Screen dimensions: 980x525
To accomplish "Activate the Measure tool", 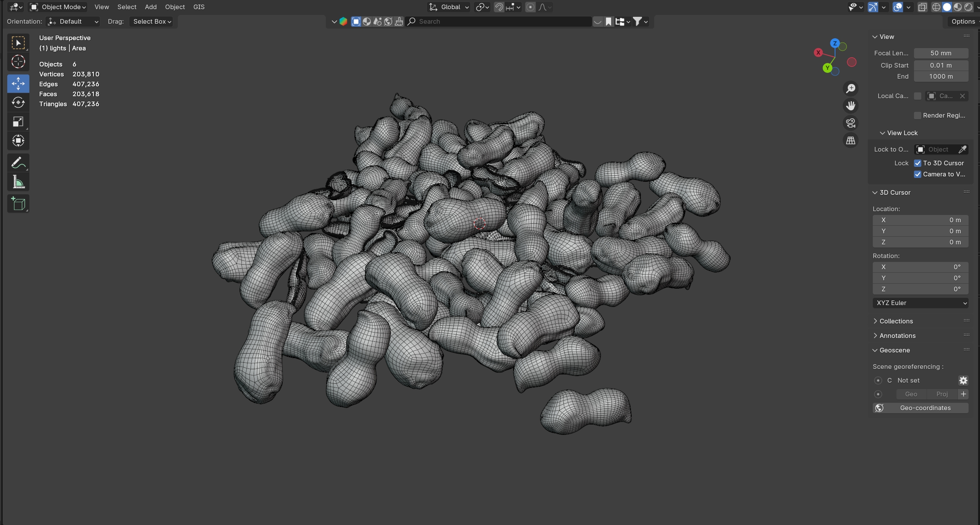I will pyautogui.click(x=18, y=182).
